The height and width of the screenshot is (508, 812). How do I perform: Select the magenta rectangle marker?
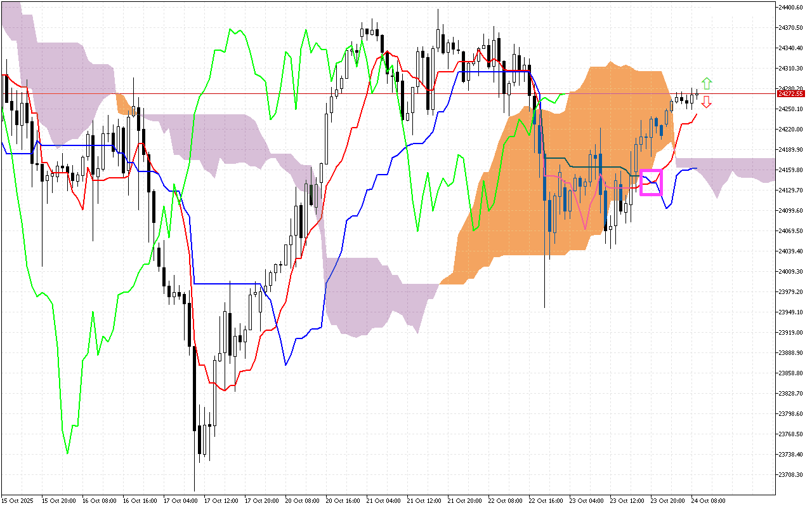click(651, 182)
